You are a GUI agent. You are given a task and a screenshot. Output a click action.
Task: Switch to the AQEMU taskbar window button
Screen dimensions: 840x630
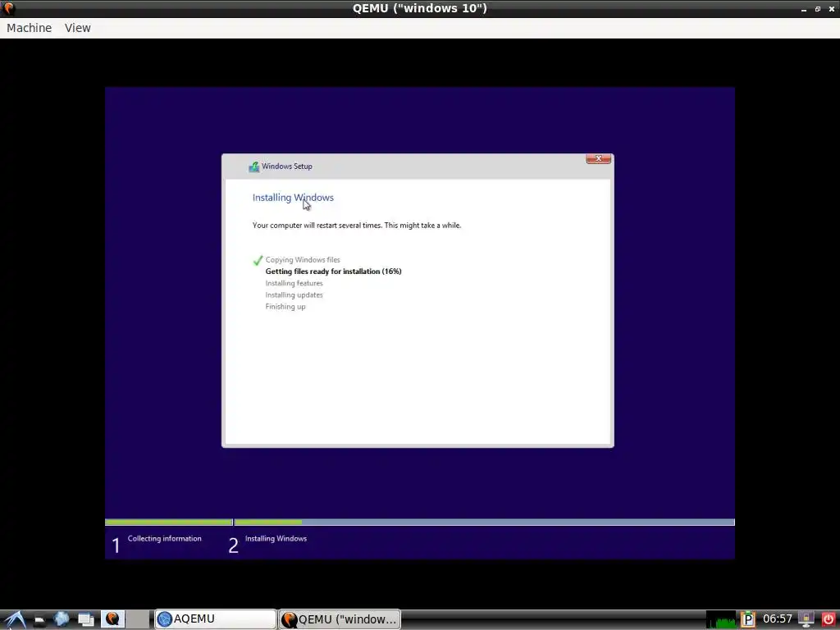point(216,619)
